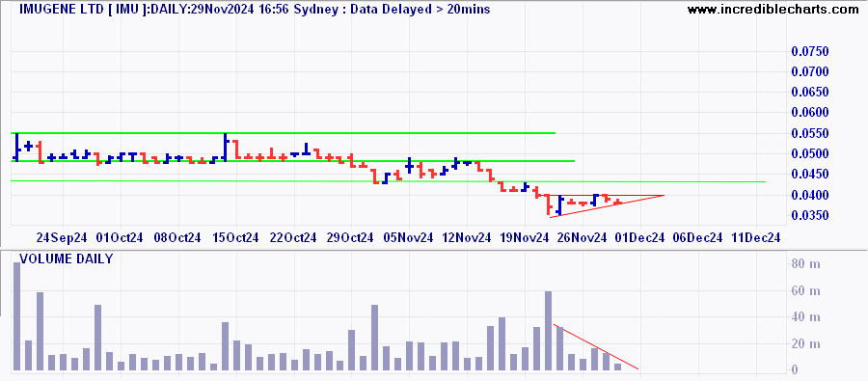Select the middle green trendline near 0.0480

tap(293, 160)
